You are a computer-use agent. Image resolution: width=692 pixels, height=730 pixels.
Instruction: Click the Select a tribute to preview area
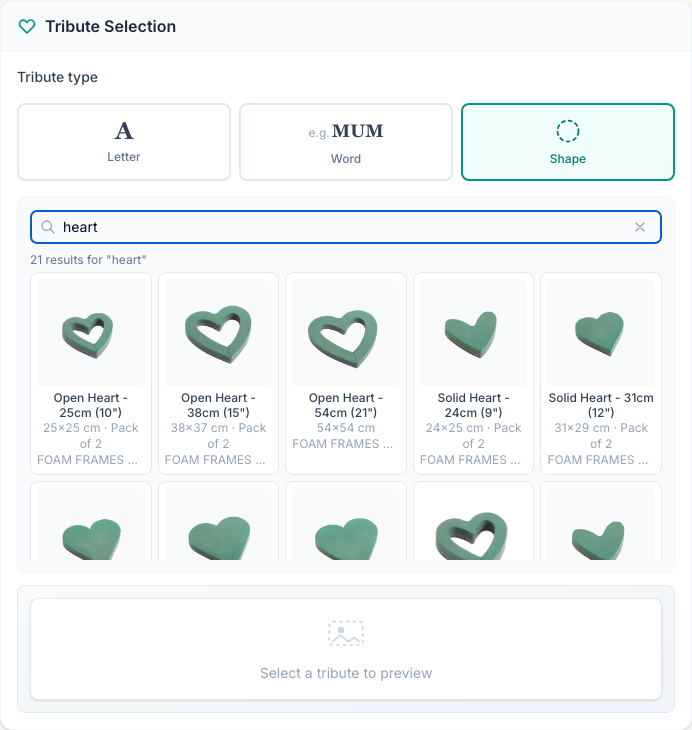pyautogui.click(x=346, y=649)
